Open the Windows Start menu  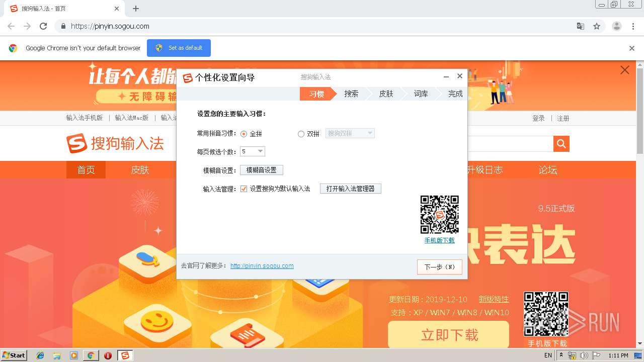[x=14, y=355]
